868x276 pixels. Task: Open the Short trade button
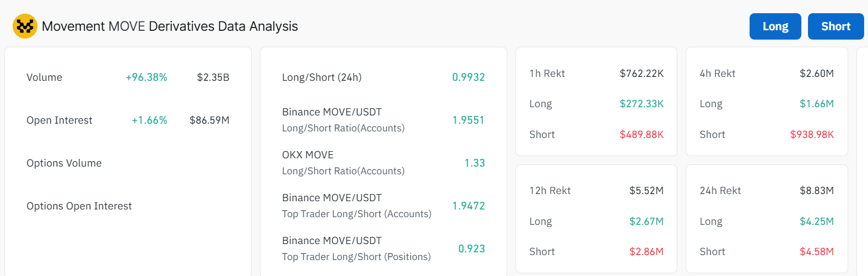coord(836,26)
